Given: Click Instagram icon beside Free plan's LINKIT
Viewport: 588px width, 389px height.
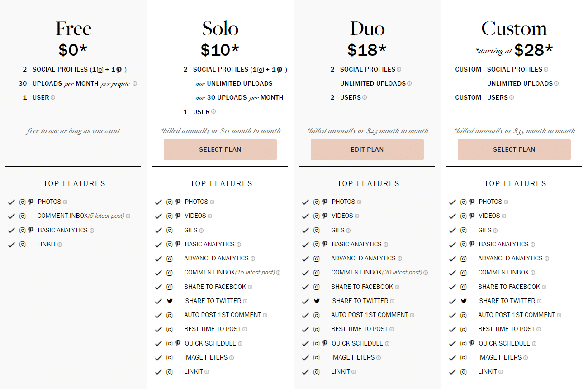Looking at the screenshot, I should point(23,245).
